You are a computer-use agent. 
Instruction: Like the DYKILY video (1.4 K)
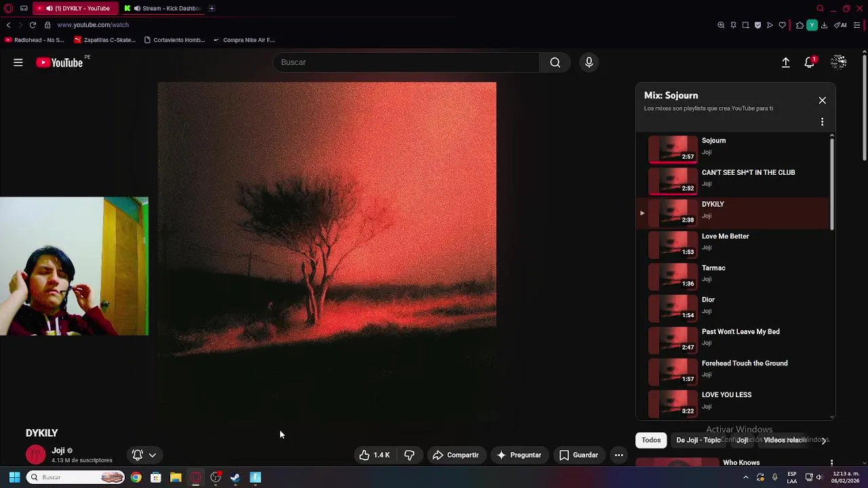click(374, 455)
